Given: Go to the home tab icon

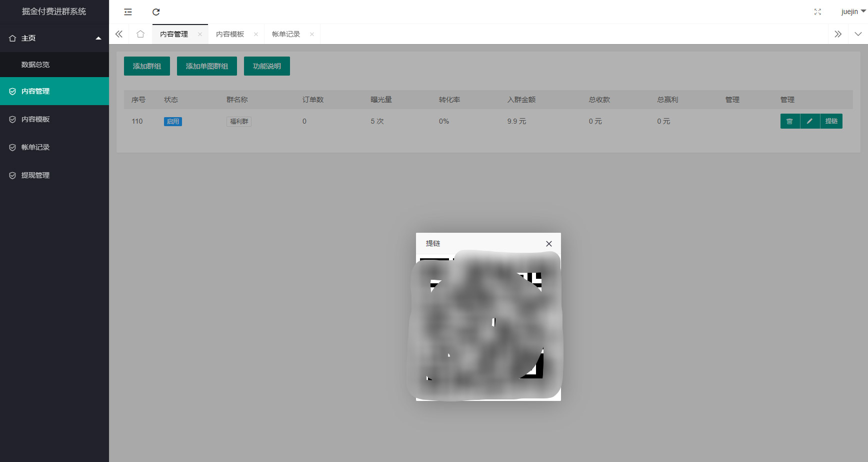Looking at the screenshot, I should click(140, 34).
